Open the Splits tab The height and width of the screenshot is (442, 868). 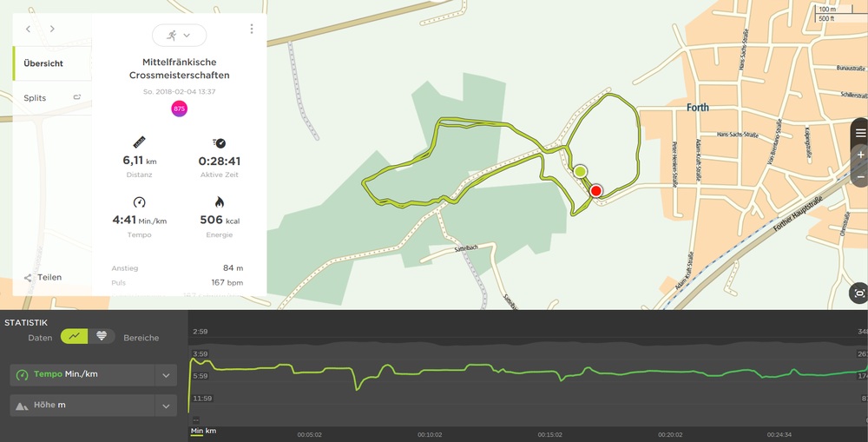(x=36, y=98)
